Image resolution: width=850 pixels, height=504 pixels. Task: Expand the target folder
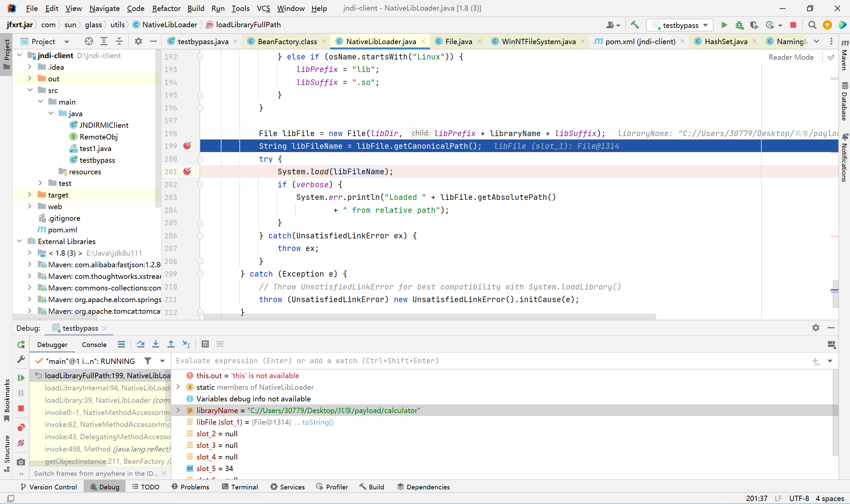coord(30,195)
